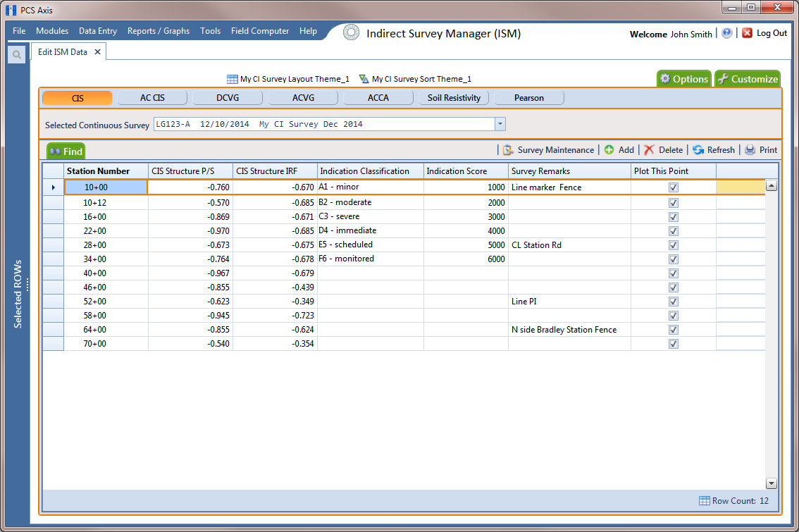Click the scroll down arrow of grid

(772, 483)
